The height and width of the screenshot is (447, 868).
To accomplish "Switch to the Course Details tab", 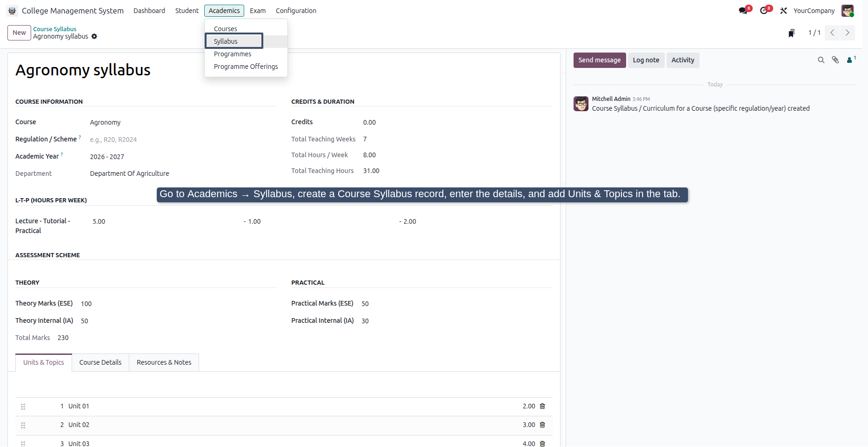I will click(100, 362).
